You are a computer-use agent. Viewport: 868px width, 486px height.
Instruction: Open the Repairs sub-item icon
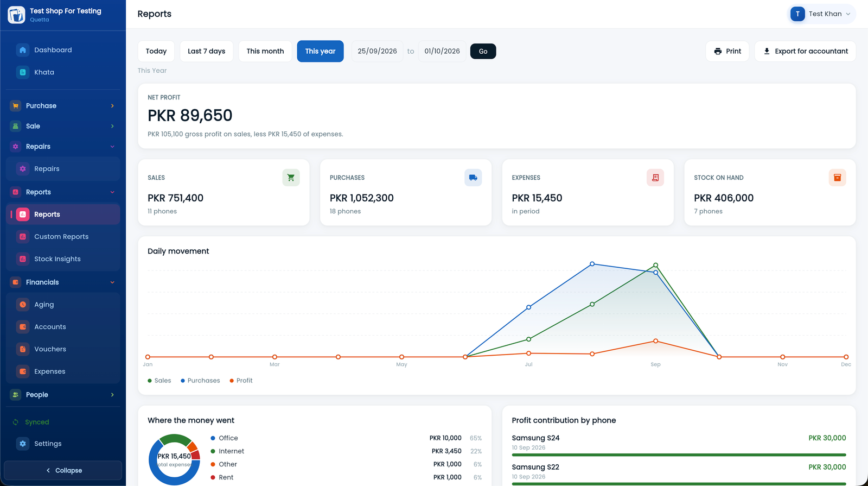coord(23,169)
